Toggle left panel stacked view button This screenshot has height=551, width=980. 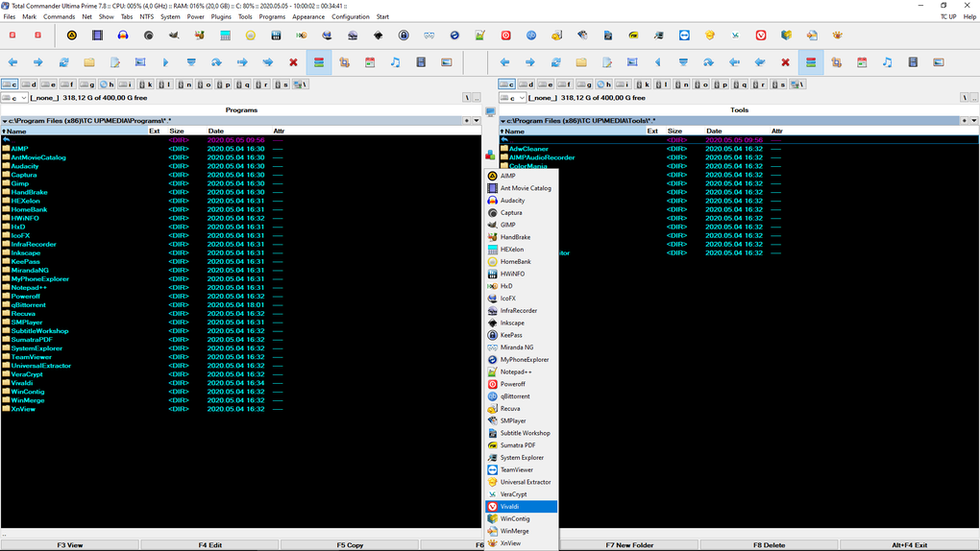(319, 62)
